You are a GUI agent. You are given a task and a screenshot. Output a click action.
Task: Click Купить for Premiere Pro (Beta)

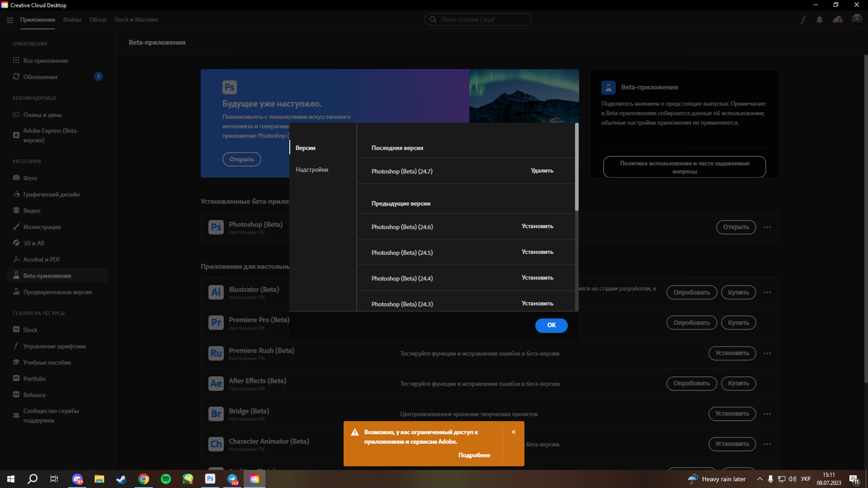(x=739, y=323)
